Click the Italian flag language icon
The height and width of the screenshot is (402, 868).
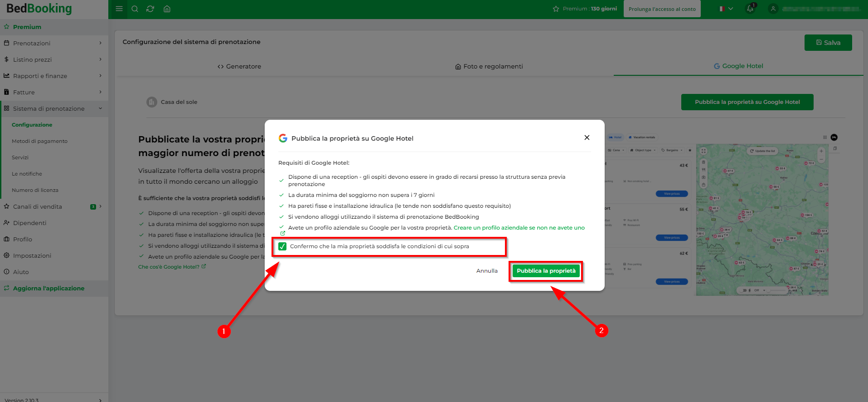[x=723, y=9]
